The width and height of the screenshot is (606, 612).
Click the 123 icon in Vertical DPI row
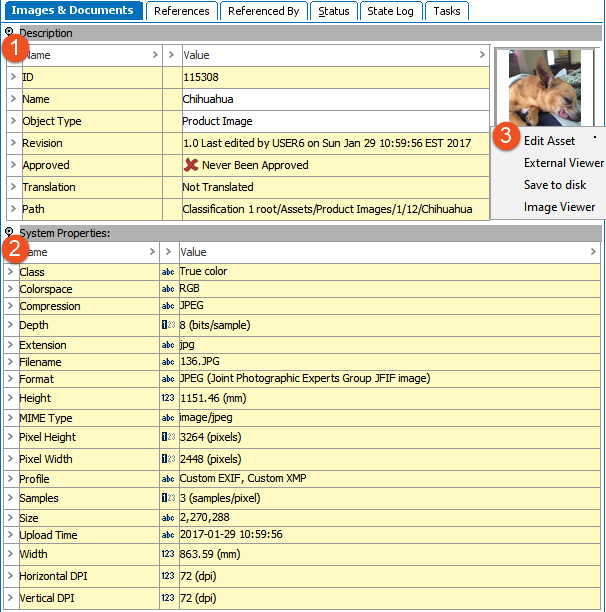[168, 598]
